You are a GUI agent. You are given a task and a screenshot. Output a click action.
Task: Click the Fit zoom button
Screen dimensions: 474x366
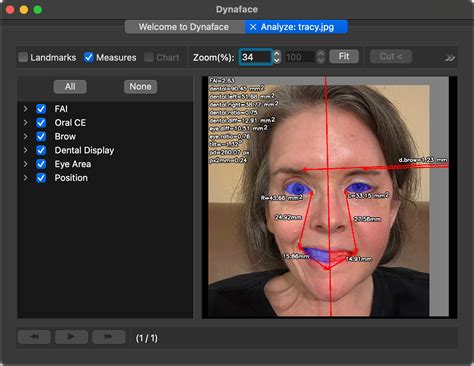click(344, 56)
